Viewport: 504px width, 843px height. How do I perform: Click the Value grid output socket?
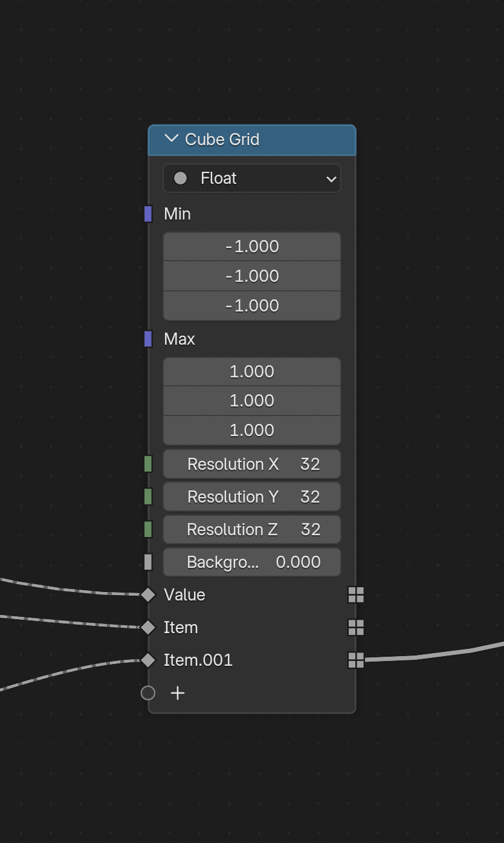tap(356, 595)
